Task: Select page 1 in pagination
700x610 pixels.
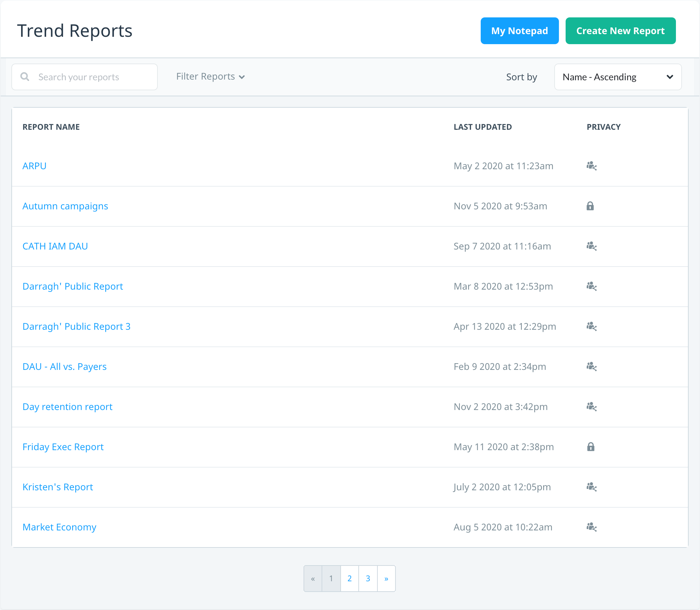Action: click(x=331, y=578)
